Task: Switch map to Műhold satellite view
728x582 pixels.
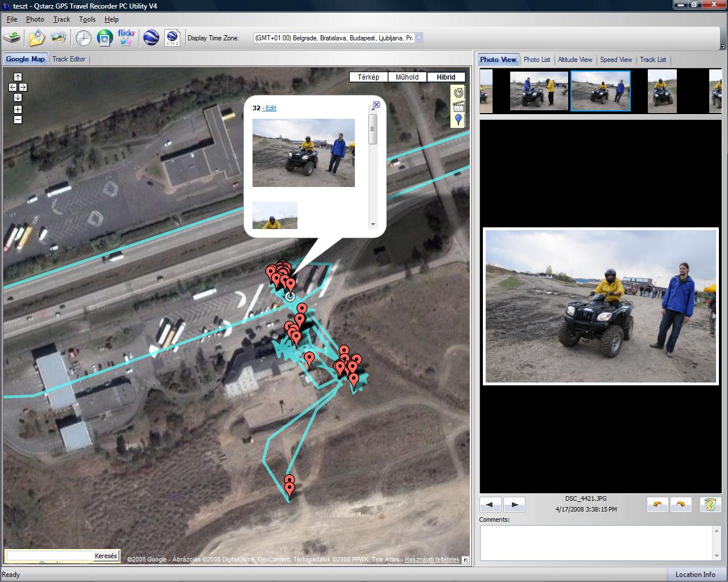Action: (x=407, y=77)
